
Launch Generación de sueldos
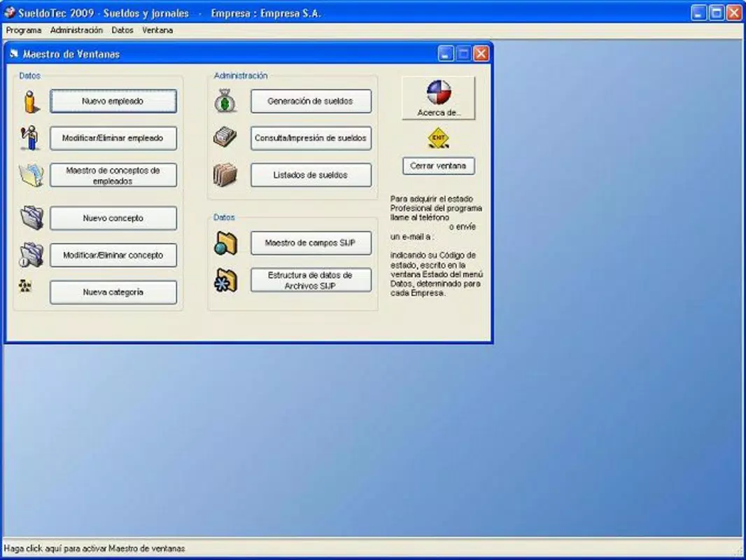click(x=311, y=101)
